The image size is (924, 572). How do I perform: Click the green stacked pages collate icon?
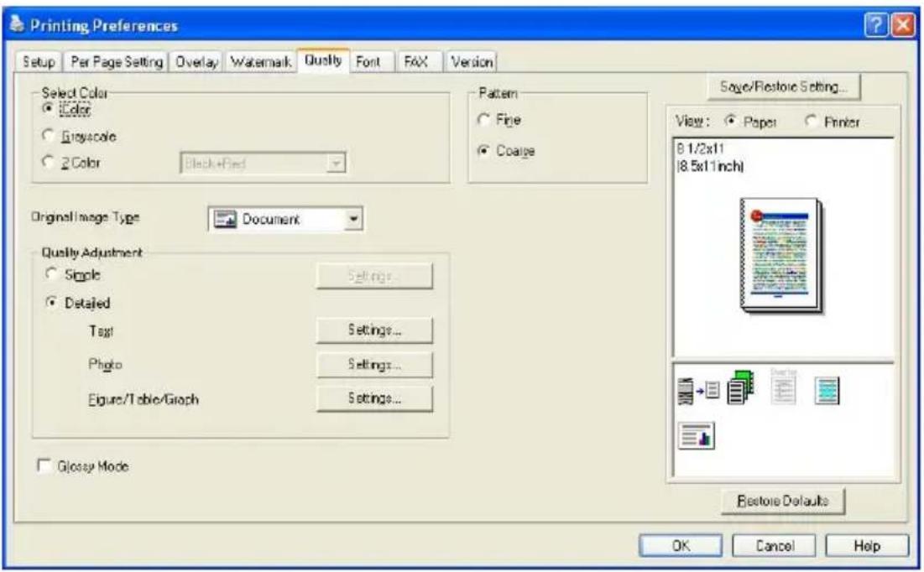(741, 387)
